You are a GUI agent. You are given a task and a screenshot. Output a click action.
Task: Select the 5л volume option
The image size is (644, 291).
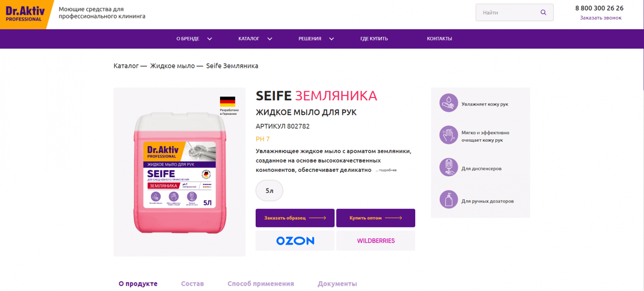click(x=270, y=191)
